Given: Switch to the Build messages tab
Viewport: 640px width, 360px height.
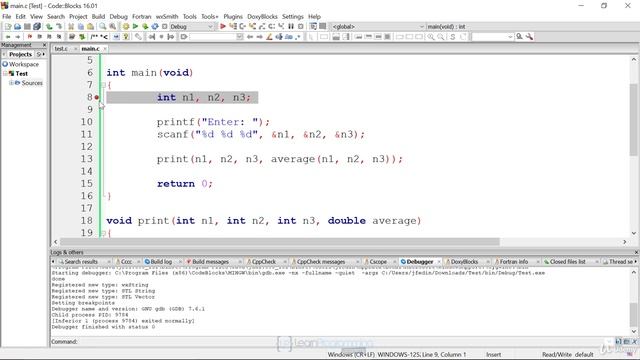Looking at the screenshot, I should [210, 262].
